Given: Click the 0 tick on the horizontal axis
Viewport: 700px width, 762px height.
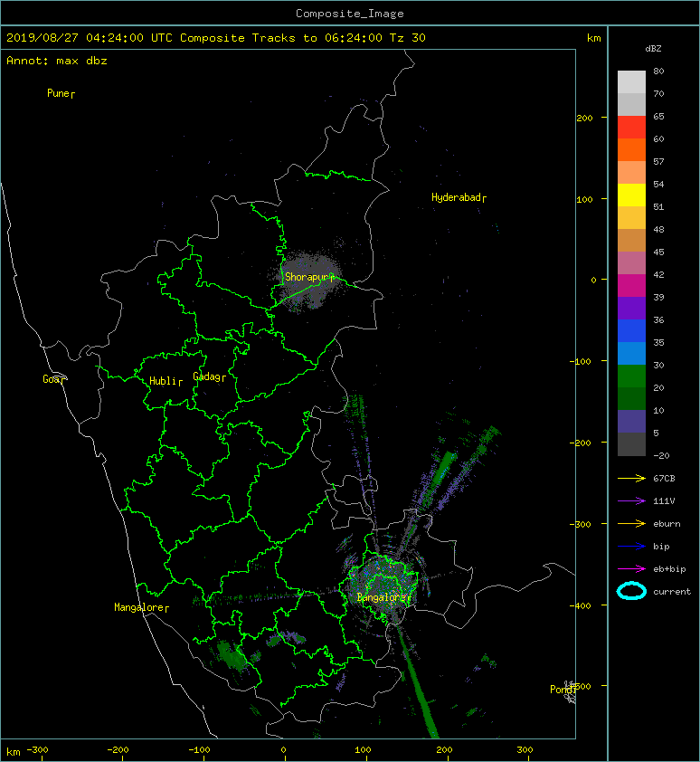Looking at the screenshot, I should pos(284,749).
